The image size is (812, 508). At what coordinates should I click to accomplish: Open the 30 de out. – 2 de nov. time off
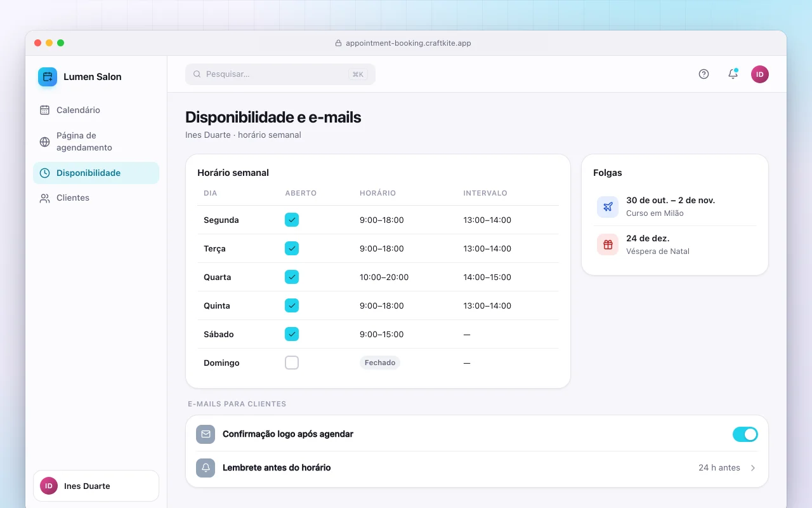pyautogui.click(x=675, y=206)
